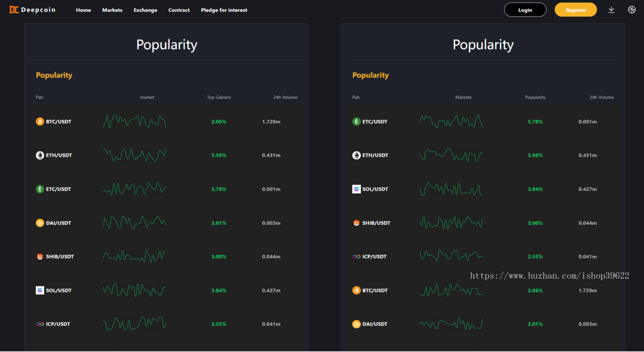Open the Home menu item
This screenshot has width=644, height=352.
click(x=83, y=10)
